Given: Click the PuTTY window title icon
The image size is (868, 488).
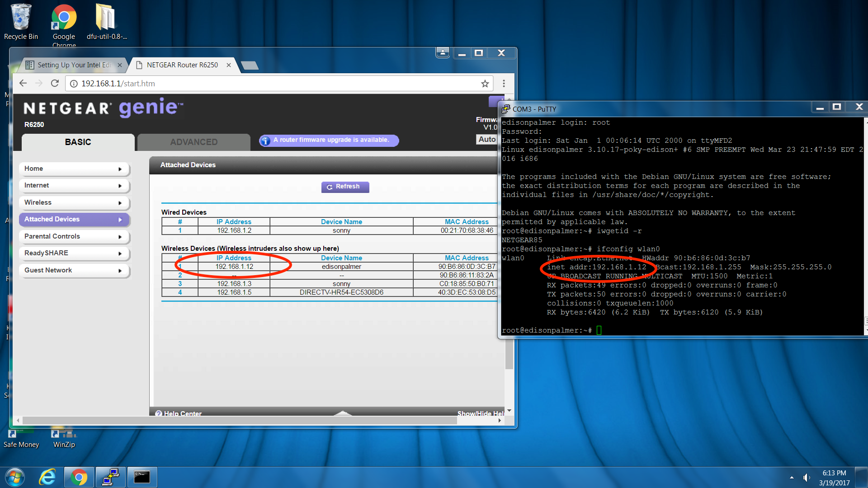Looking at the screenshot, I should [506, 109].
